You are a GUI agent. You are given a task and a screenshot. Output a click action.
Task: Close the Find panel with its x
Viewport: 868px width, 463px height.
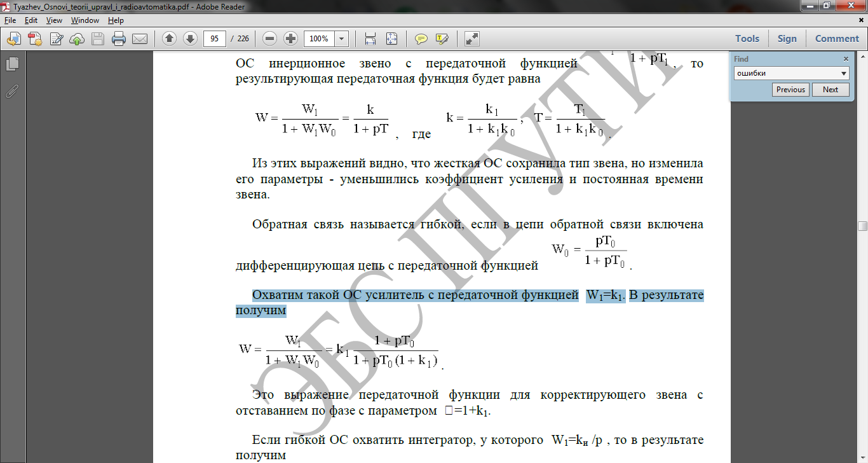pos(846,59)
